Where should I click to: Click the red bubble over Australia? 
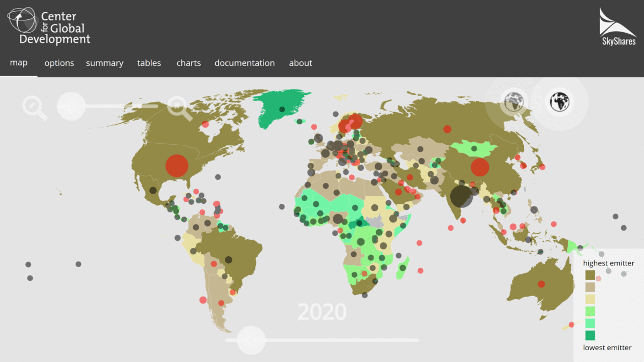pos(541,284)
